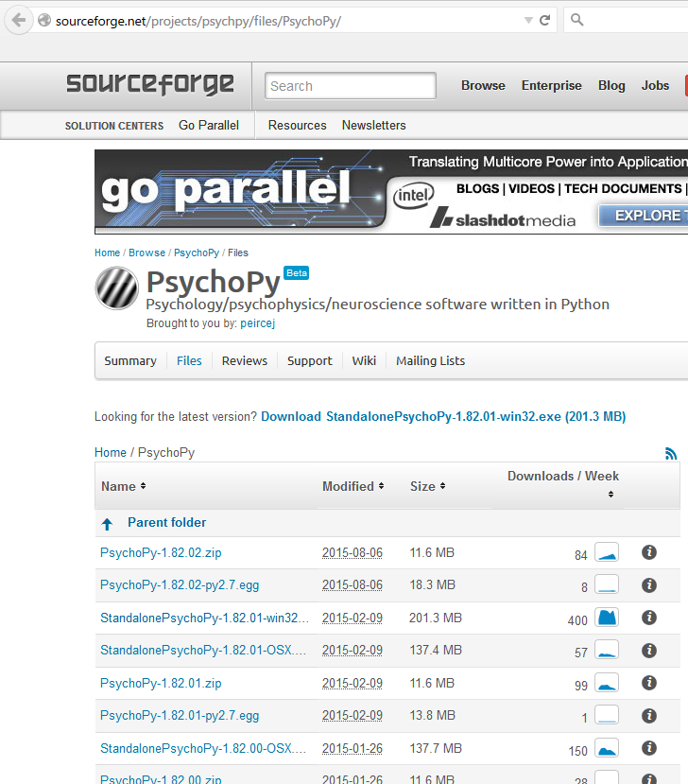Click the site globe icon in address bar
This screenshot has height=784, width=688.
[x=44, y=20]
